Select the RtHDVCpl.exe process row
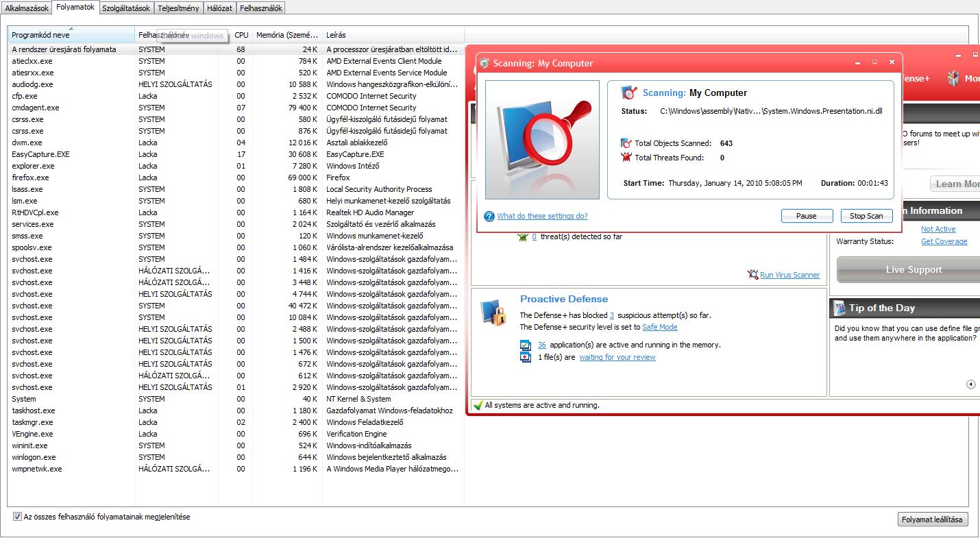 tap(236, 212)
